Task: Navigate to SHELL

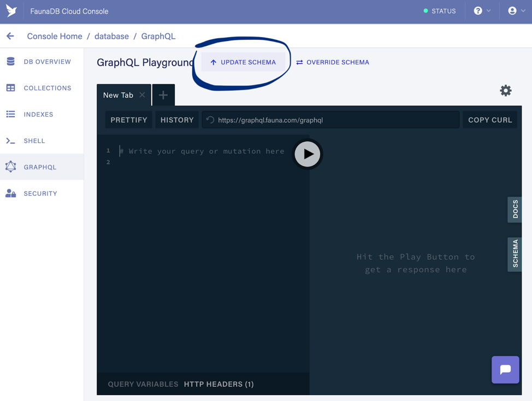Action: coord(34,141)
